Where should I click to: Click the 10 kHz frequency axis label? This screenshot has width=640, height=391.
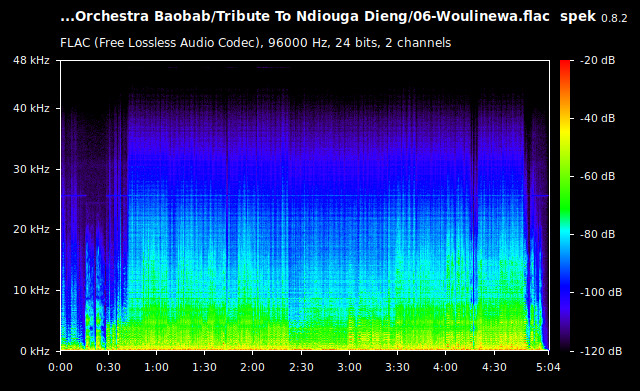[x=31, y=290]
